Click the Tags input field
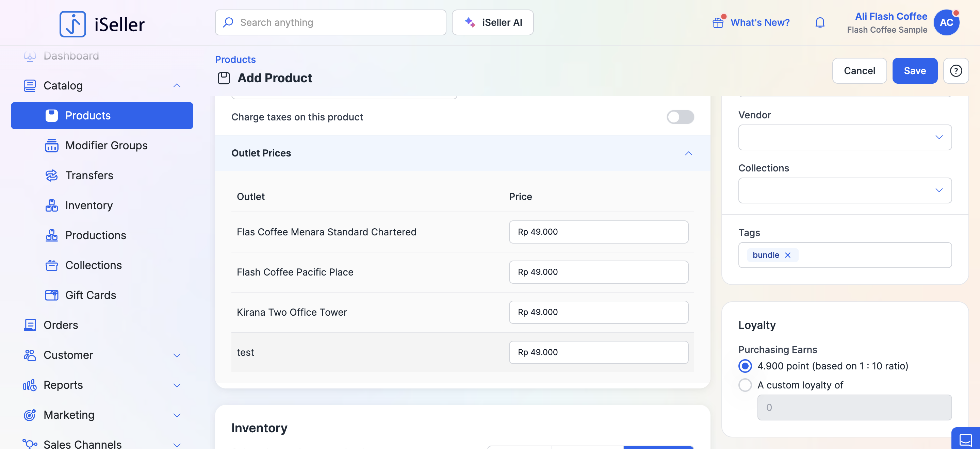Viewport: 980px width, 449px height. (x=845, y=255)
